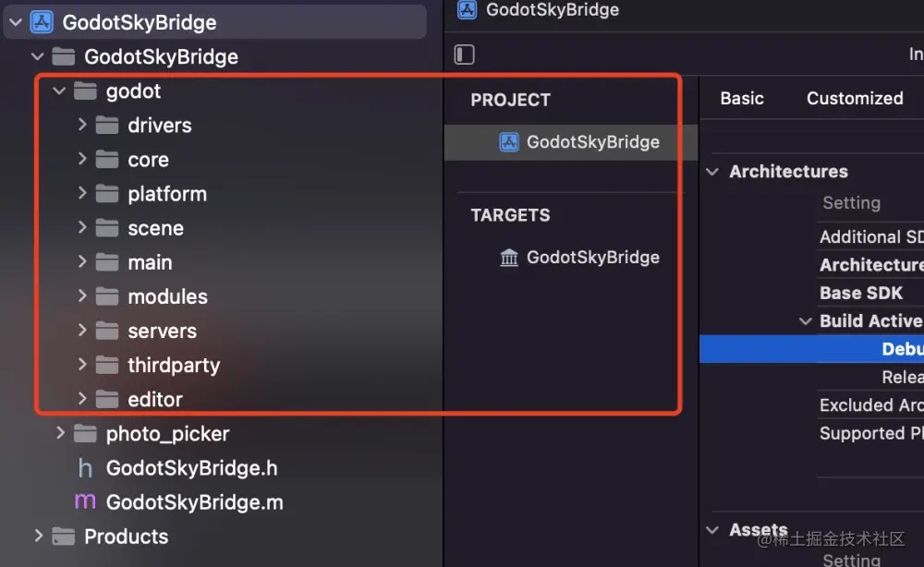Open the modules folder item

(167, 296)
